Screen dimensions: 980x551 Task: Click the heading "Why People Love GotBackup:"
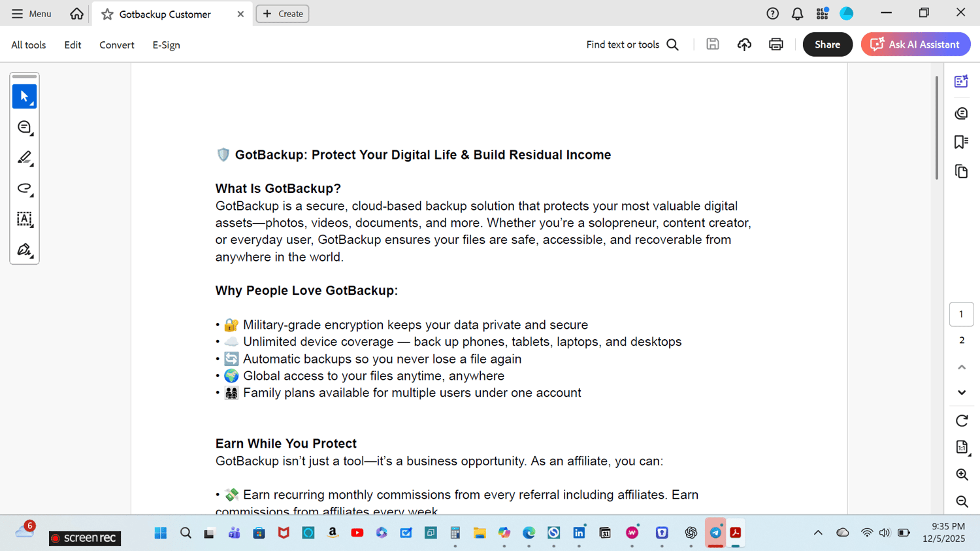(306, 291)
